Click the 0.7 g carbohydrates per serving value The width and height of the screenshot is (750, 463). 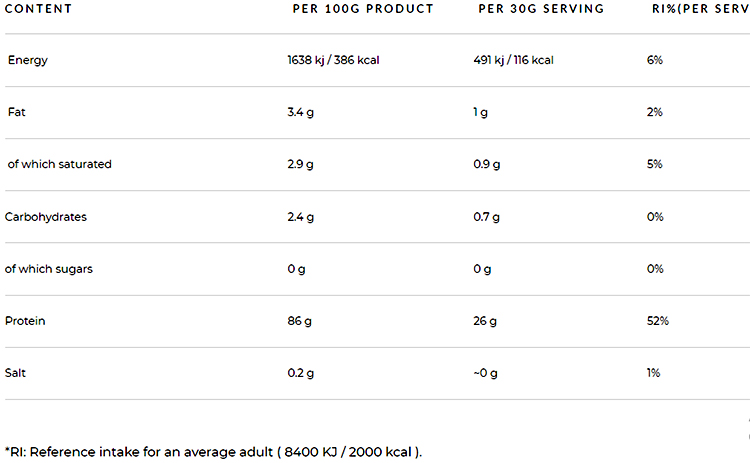(x=487, y=216)
